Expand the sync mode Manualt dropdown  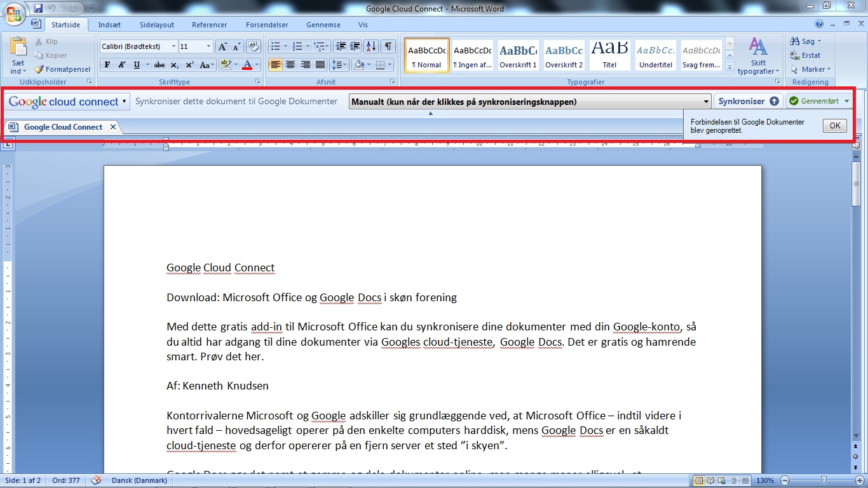pyautogui.click(x=706, y=102)
